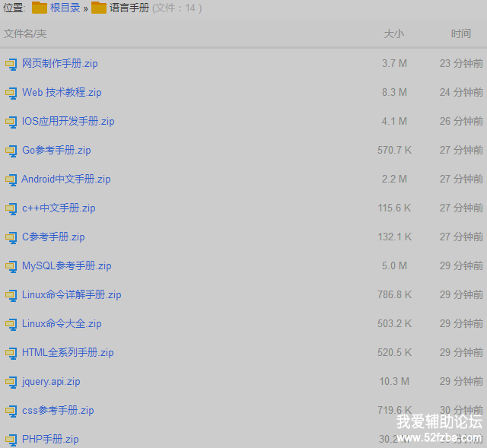This screenshot has height=448, width=487.
Task: Open Go参考手册.zip link
Action: (56, 150)
